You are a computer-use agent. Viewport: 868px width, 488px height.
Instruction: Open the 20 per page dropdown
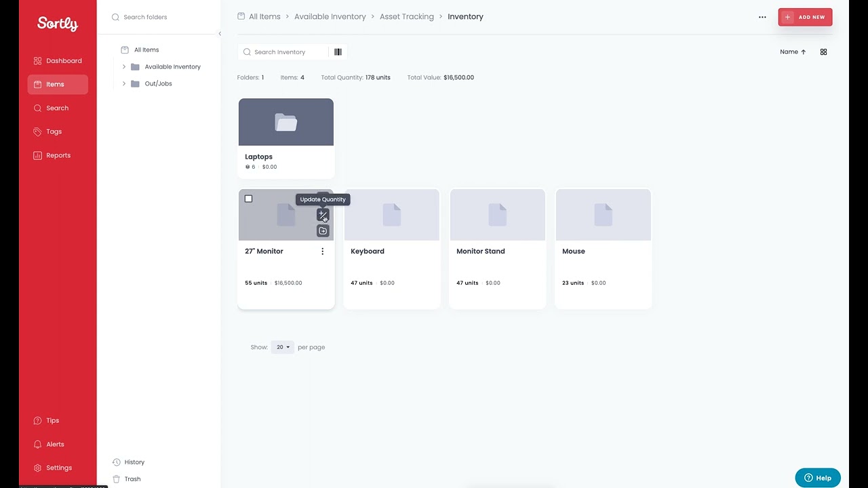pos(283,347)
